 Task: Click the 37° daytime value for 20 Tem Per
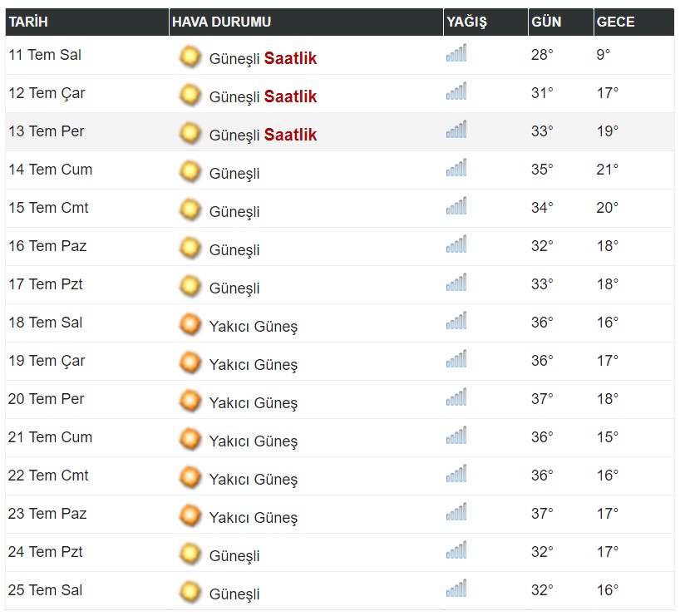[x=542, y=399]
